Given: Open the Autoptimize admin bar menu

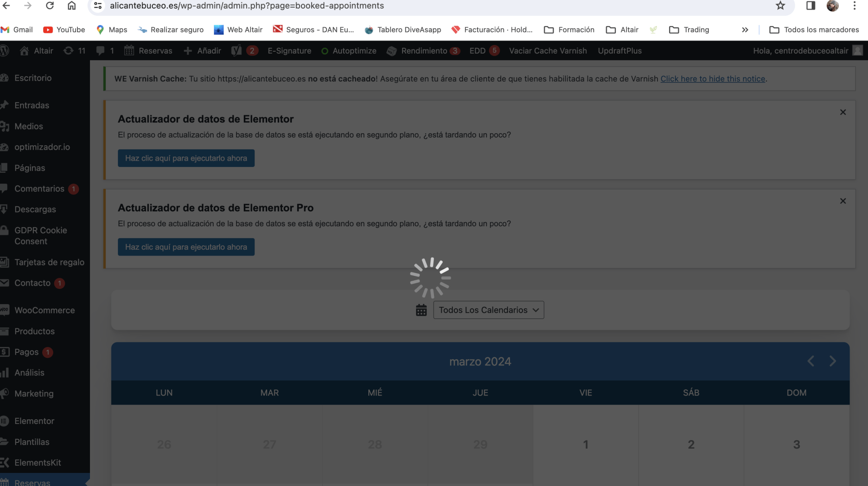Looking at the screenshot, I should click(x=349, y=50).
